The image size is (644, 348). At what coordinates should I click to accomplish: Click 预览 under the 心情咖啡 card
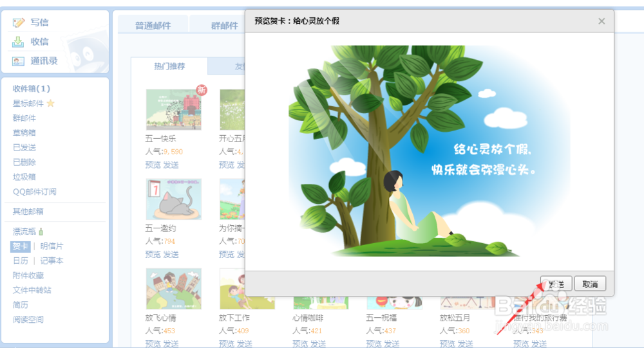coord(300,343)
